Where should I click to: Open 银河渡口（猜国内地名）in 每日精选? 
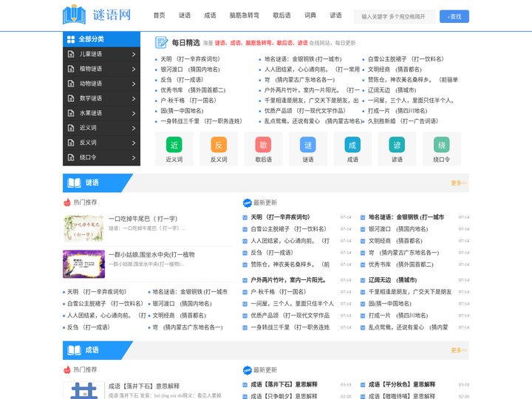[x=191, y=69]
